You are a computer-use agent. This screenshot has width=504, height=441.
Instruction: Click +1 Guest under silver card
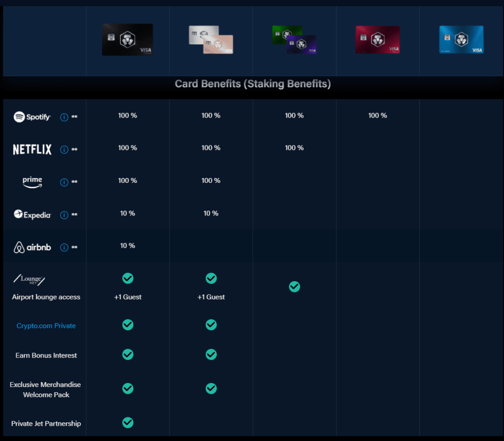211,297
